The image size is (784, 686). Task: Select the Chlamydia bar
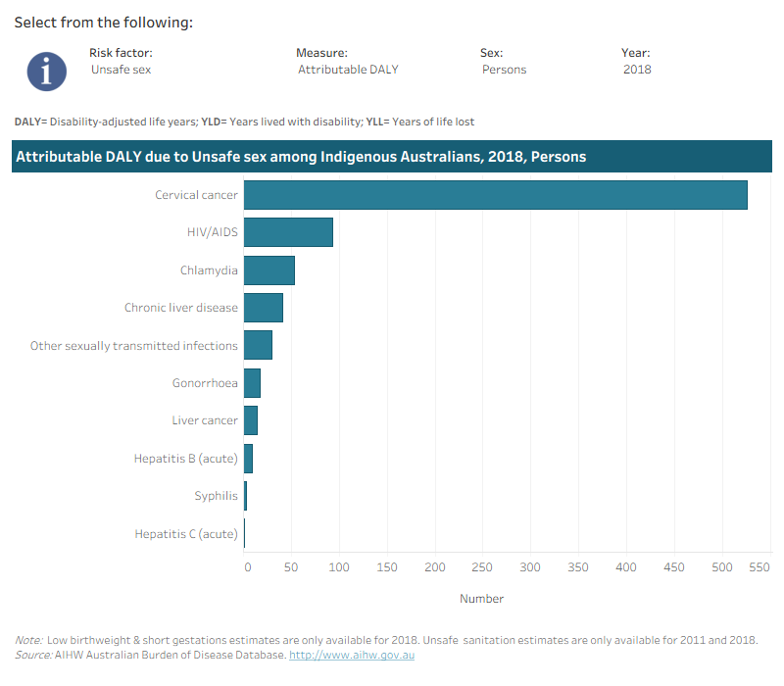(x=269, y=270)
